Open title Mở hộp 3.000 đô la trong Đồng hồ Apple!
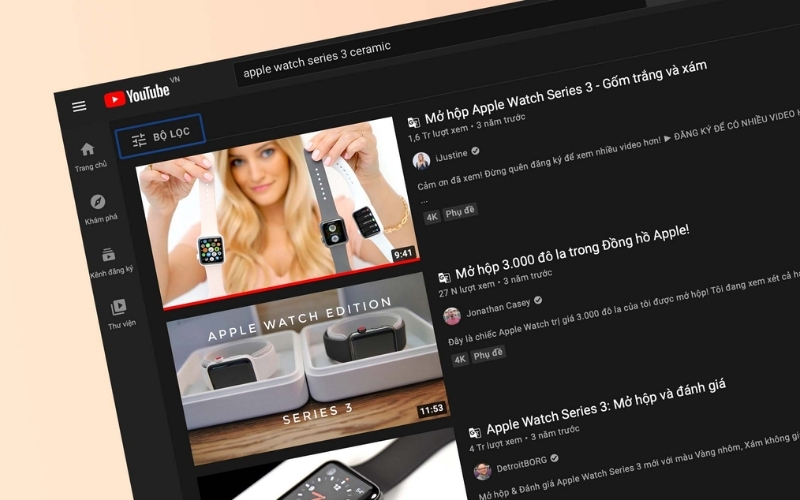The width and height of the screenshot is (800, 500). [572, 252]
